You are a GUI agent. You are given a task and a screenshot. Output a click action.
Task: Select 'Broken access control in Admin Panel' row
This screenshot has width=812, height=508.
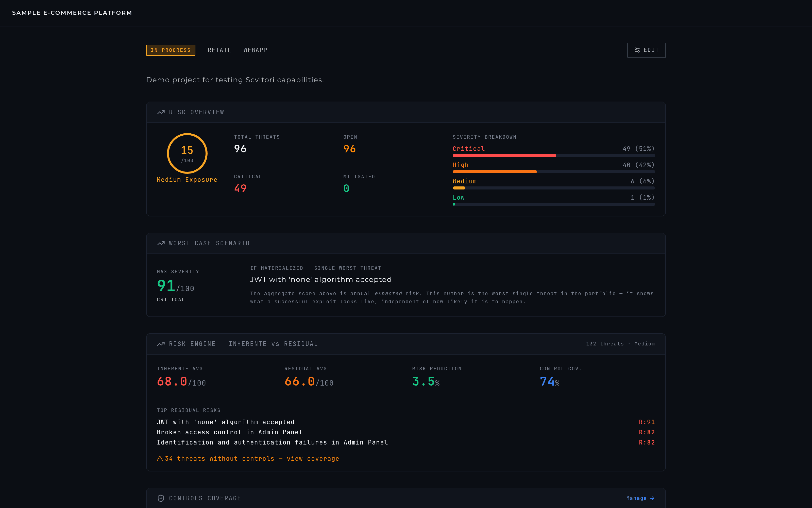click(406, 432)
